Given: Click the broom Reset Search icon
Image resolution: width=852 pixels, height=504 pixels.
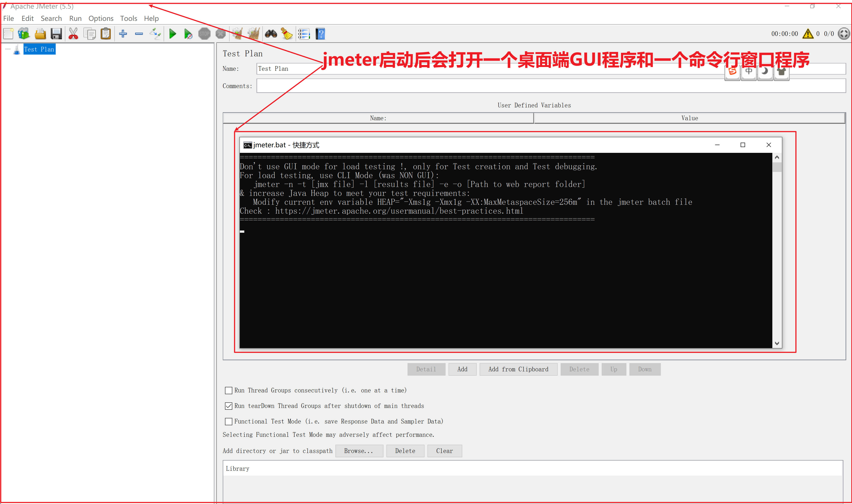Looking at the screenshot, I should click(x=287, y=34).
